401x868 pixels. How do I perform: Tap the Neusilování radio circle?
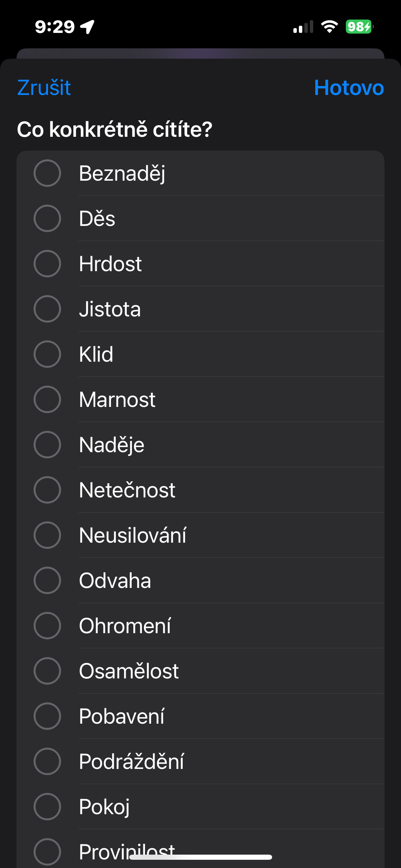click(47, 535)
